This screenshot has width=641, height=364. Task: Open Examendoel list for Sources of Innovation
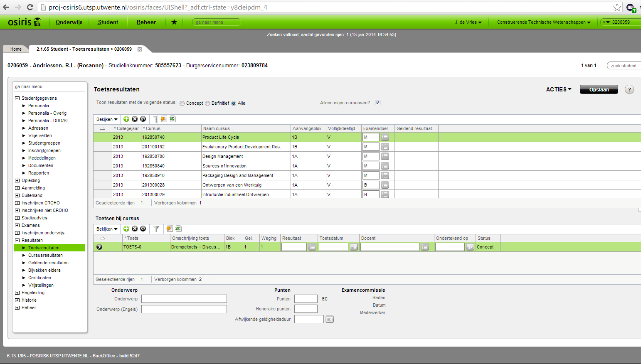(x=385, y=166)
